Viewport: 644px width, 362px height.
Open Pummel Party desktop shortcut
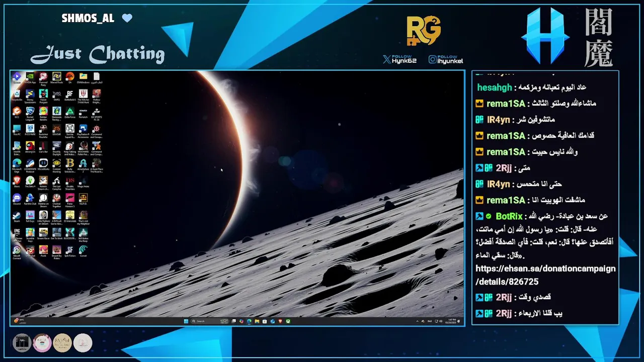tap(43, 78)
